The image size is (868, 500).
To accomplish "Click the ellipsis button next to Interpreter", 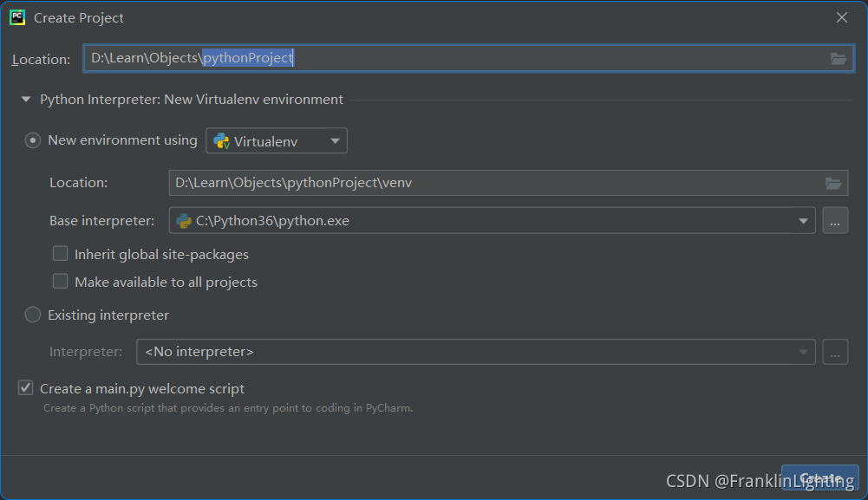I will point(835,352).
